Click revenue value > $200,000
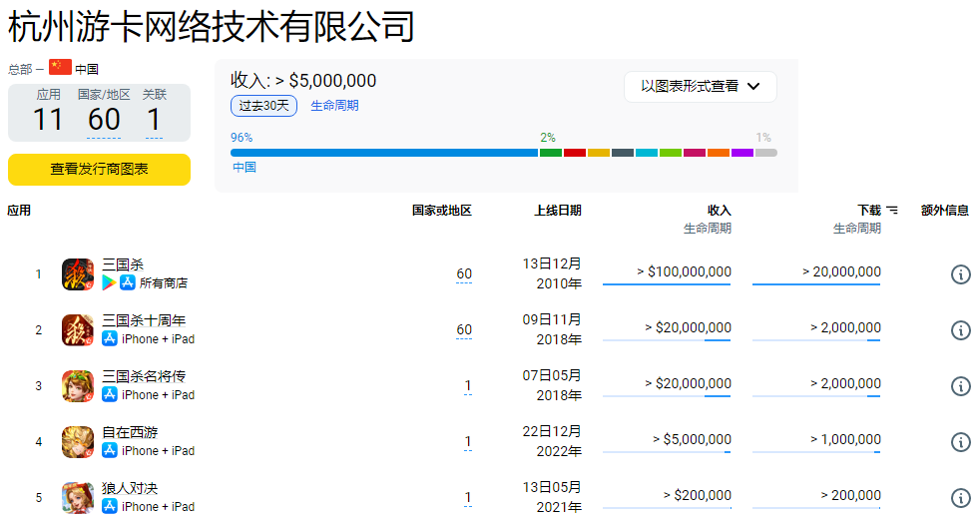This screenshot has width=980, height=521. pos(697,495)
